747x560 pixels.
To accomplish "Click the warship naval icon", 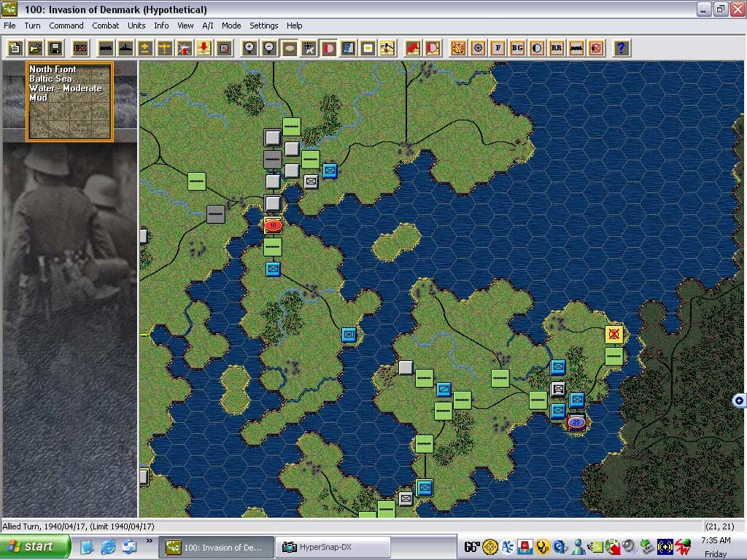I will tap(125, 48).
